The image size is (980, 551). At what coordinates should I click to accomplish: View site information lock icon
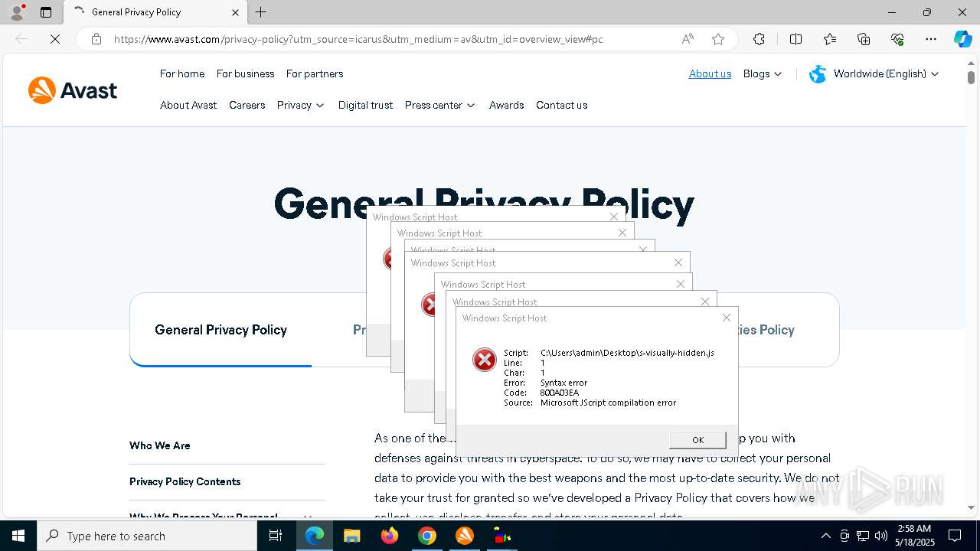point(96,39)
